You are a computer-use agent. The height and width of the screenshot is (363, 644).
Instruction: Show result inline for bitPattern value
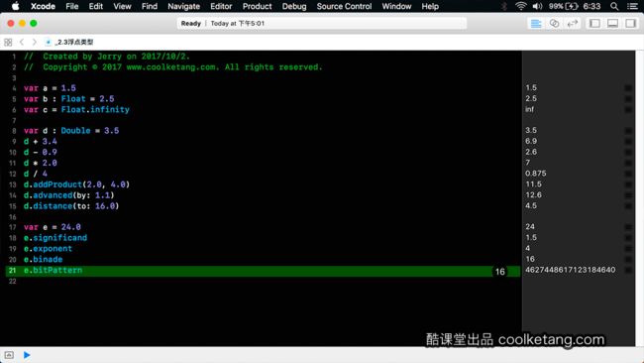point(628,270)
